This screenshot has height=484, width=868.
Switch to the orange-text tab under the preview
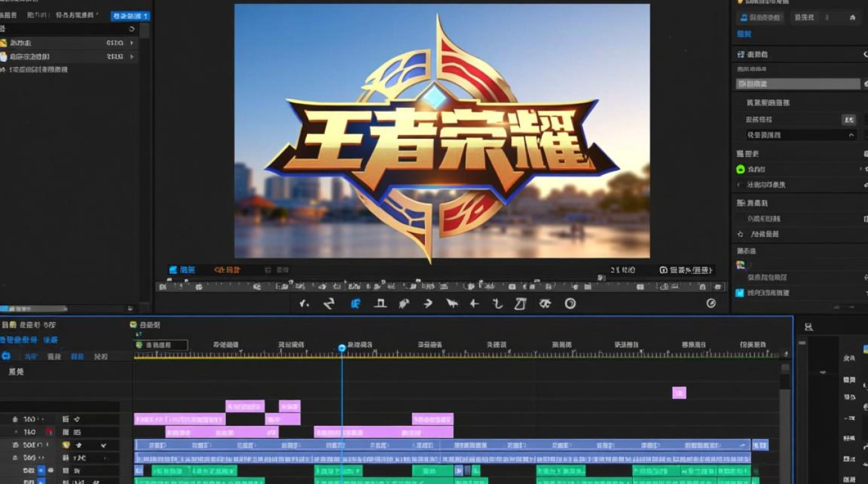(x=227, y=270)
